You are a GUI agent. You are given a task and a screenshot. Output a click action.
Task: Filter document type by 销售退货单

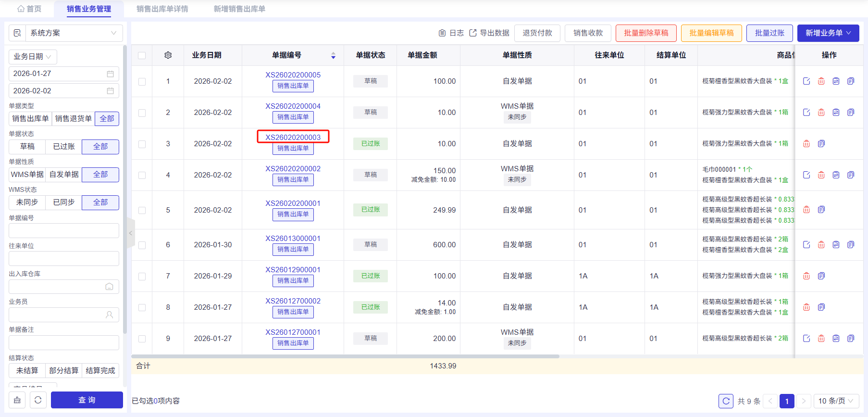point(73,119)
